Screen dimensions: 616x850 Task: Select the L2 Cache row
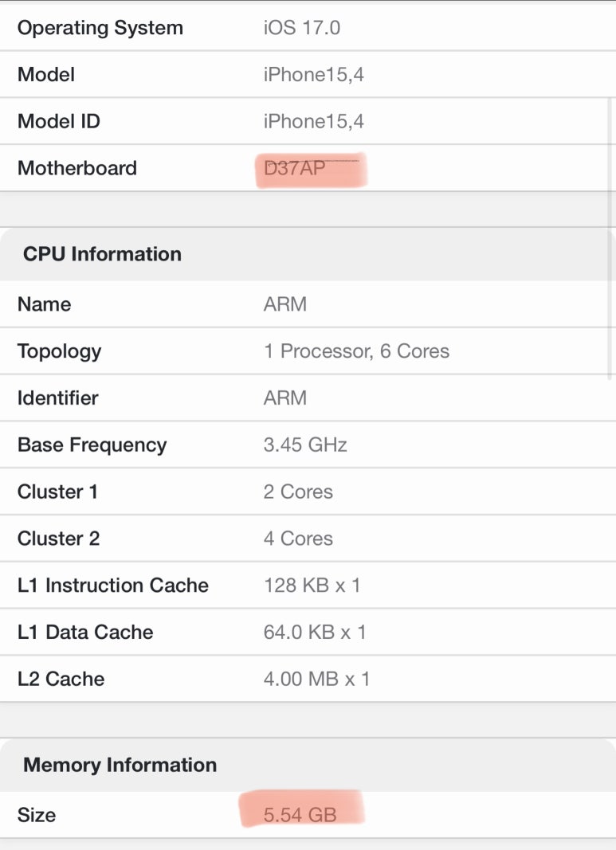click(x=308, y=679)
